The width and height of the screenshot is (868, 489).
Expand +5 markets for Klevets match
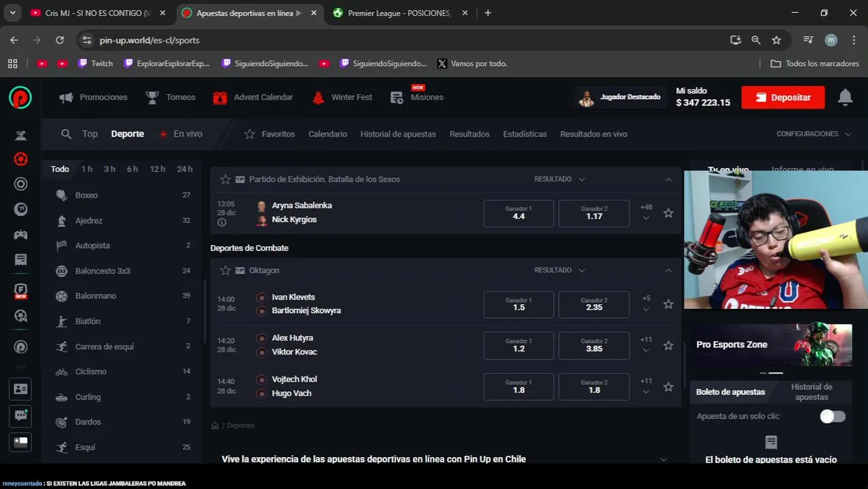[646, 304]
